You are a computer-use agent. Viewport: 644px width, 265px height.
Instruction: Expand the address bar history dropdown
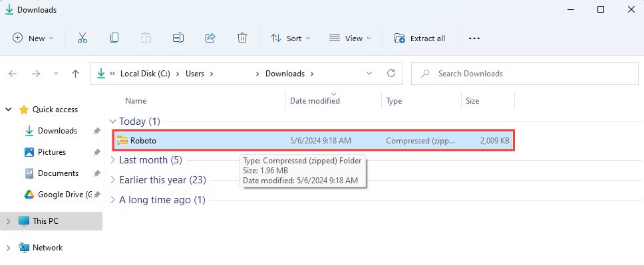[x=369, y=74]
